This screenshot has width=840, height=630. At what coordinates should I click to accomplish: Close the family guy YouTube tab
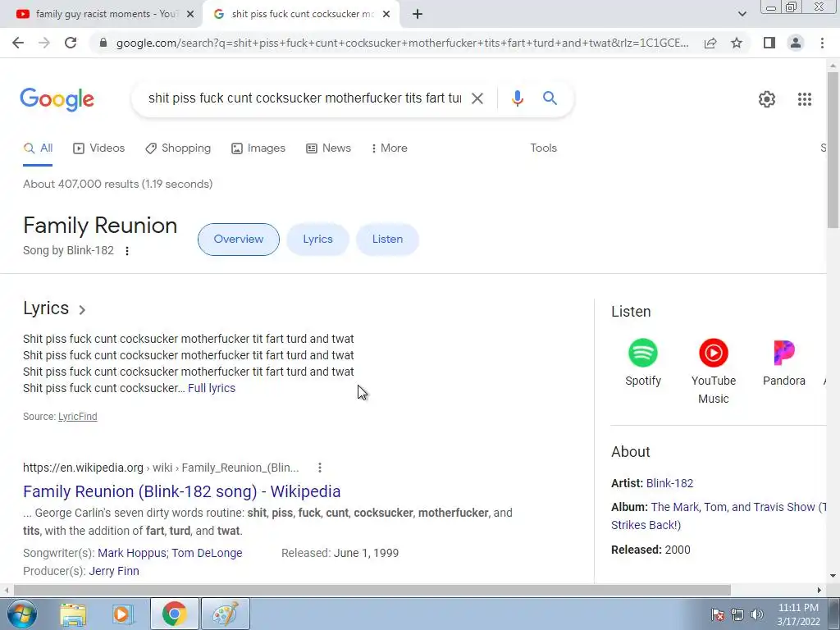[x=190, y=15]
